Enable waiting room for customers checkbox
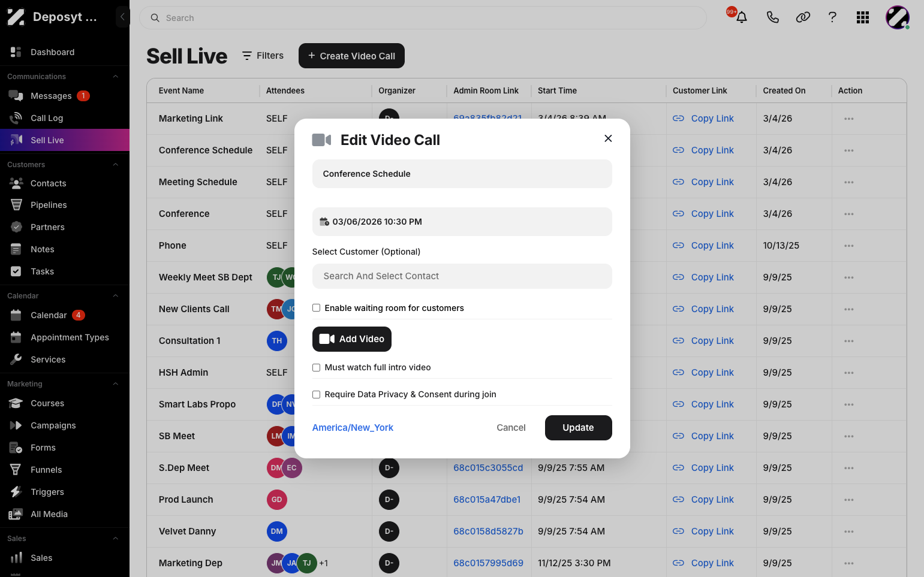The height and width of the screenshot is (577, 924). (x=316, y=308)
